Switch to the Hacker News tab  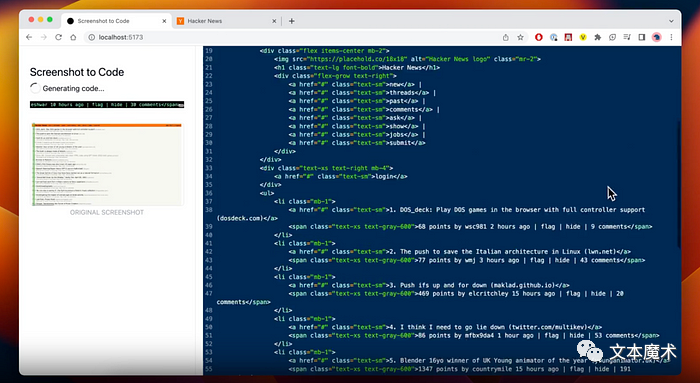(227, 21)
